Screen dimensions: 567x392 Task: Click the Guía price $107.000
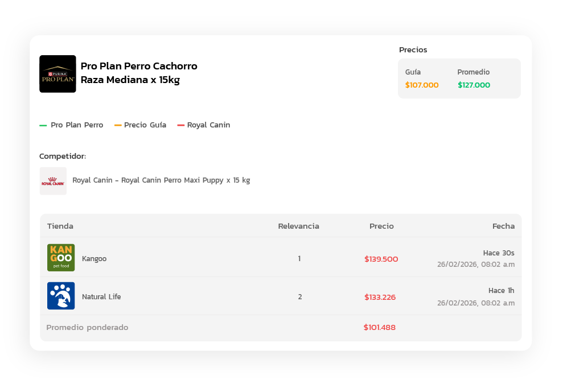point(422,85)
